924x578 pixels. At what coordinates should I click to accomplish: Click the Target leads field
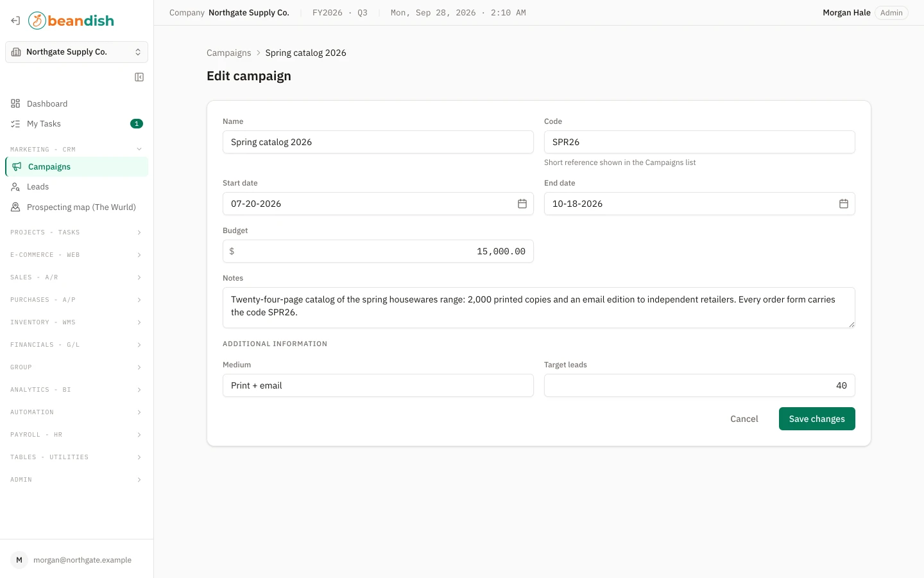(x=699, y=385)
